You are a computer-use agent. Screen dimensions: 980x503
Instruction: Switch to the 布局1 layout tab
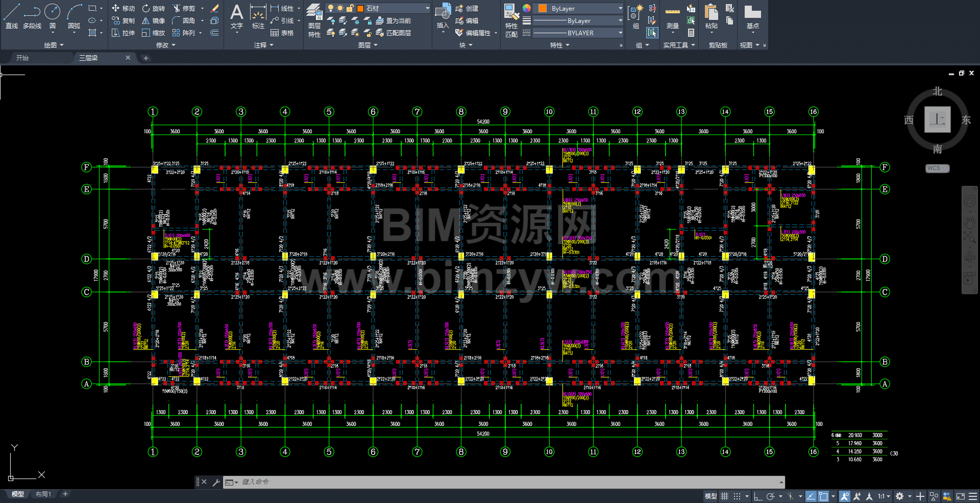click(43, 494)
